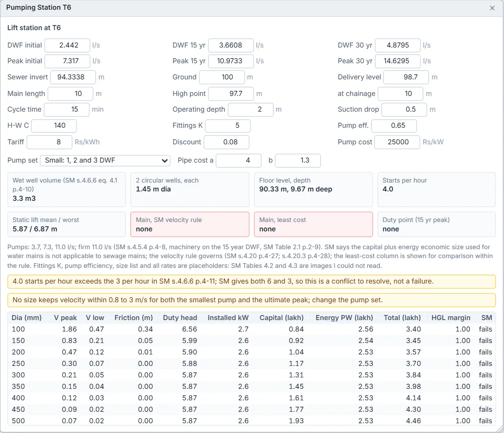The width and height of the screenshot is (504, 433).
Task: Click the 3.40 total cost cell
Action: pos(414,329)
